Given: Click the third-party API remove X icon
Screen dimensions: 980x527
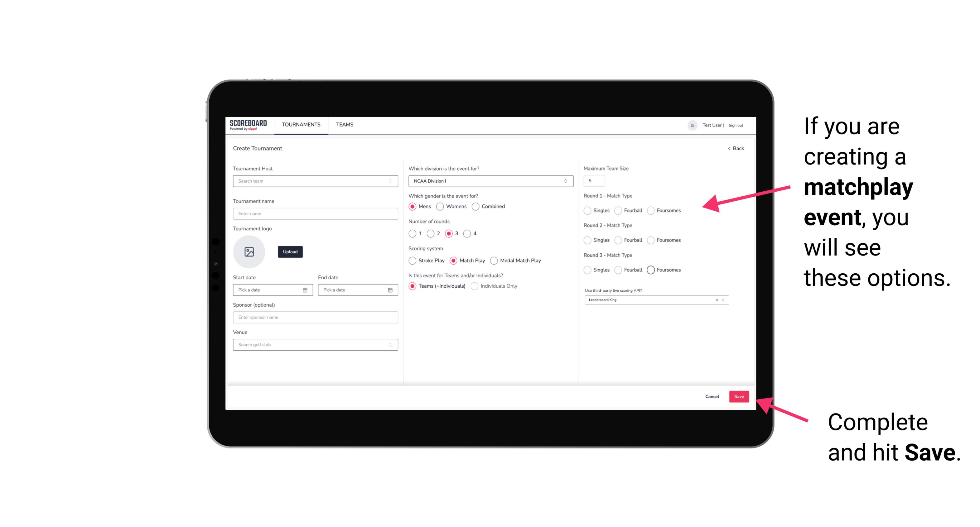Looking at the screenshot, I should (x=716, y=299).
